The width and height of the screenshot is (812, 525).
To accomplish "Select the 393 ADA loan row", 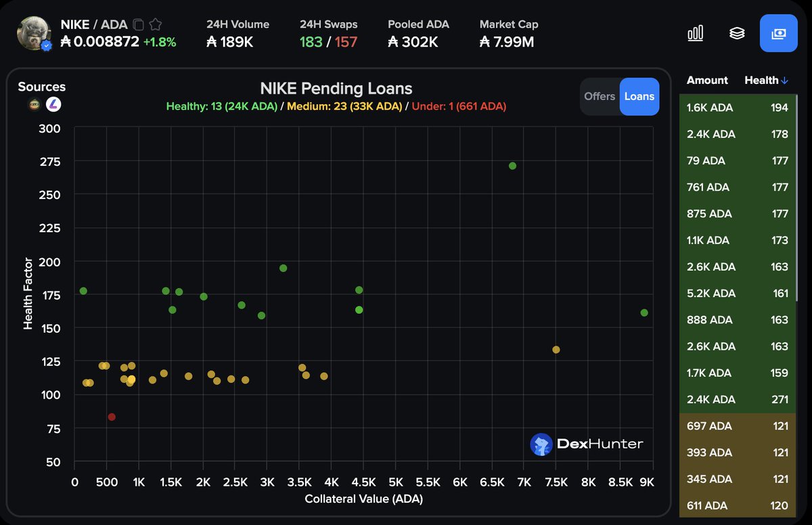I will tap(738, 452).
